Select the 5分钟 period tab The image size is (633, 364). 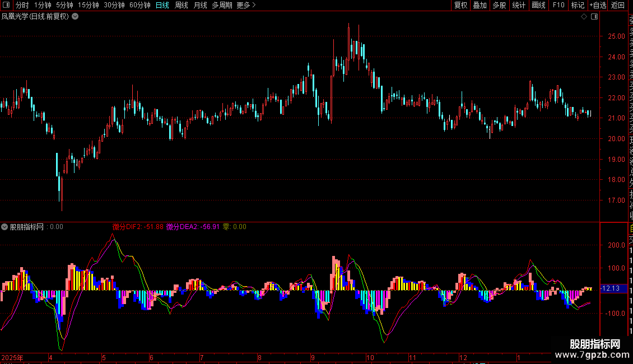click(64, 6)
